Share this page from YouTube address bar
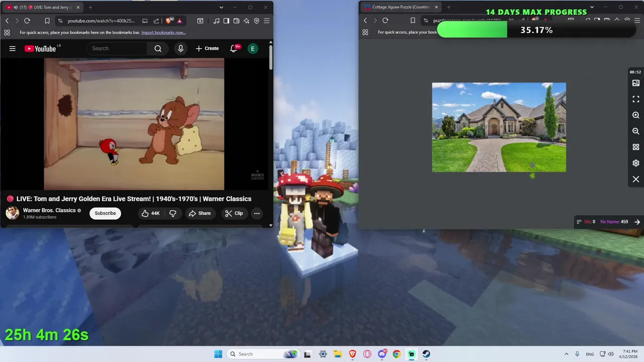This screenshot has width=644, height=362. point(156,21)
